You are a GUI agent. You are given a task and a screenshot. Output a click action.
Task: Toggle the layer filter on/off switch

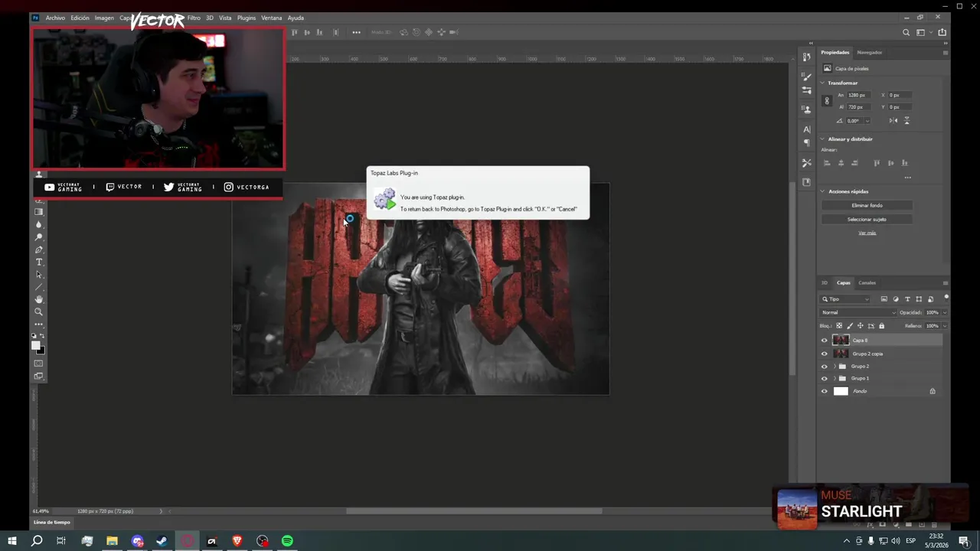(x=946, y=298)
